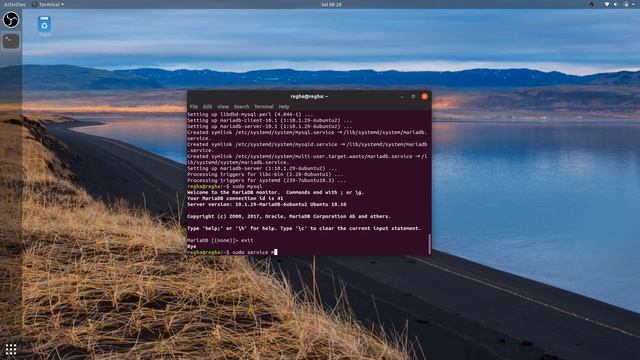This screenshot has width=640, height=360.
Task: Click the 'sudo mysql' prompt line
Action: [x=224, y=187]
